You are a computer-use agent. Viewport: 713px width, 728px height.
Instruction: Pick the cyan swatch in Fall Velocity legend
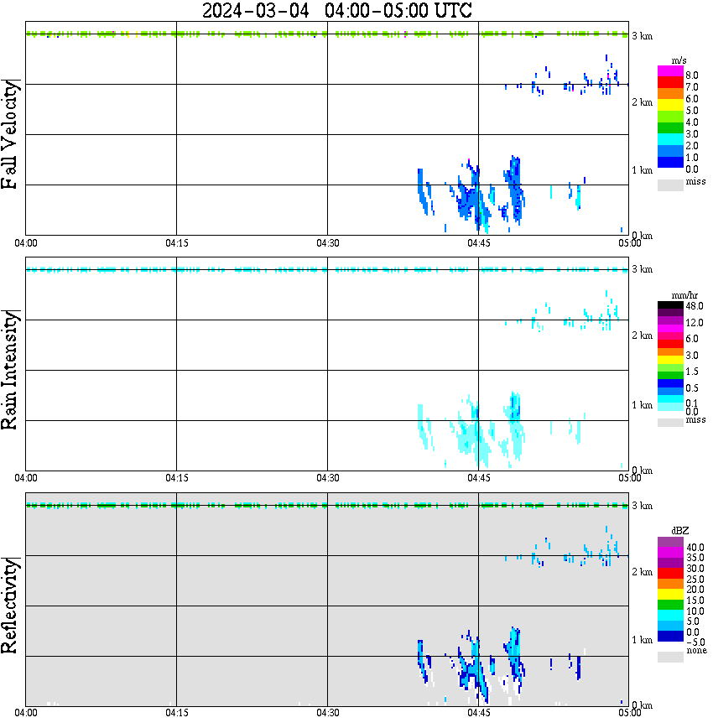click(670, 140)
